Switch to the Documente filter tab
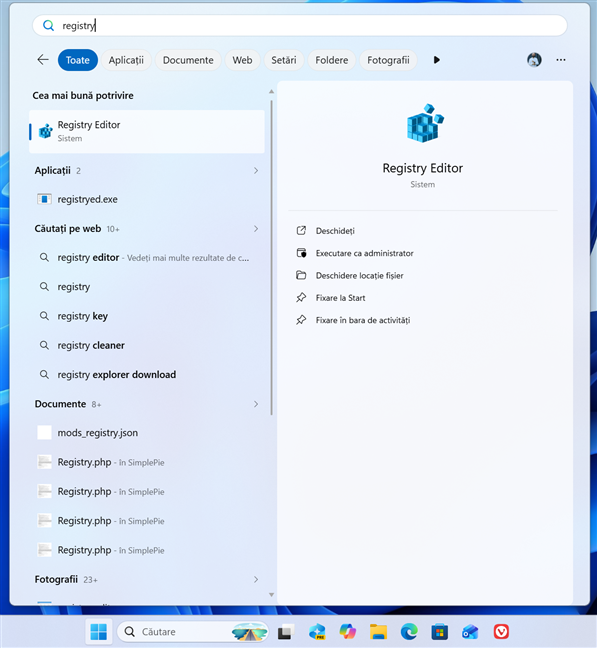597x648 pixels. point(188,60)
